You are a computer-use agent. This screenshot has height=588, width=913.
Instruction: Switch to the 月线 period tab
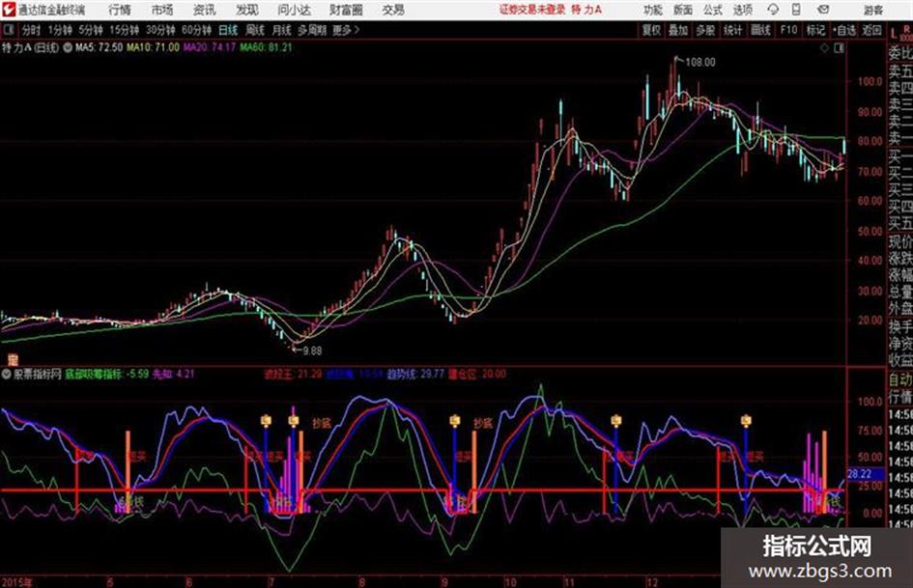click(281, 30)
